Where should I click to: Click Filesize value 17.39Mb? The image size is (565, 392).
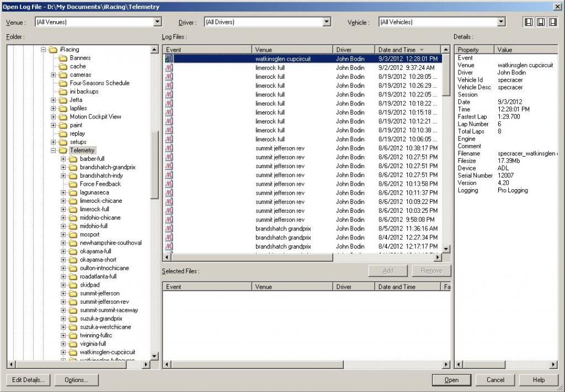[x=509, y=160]
